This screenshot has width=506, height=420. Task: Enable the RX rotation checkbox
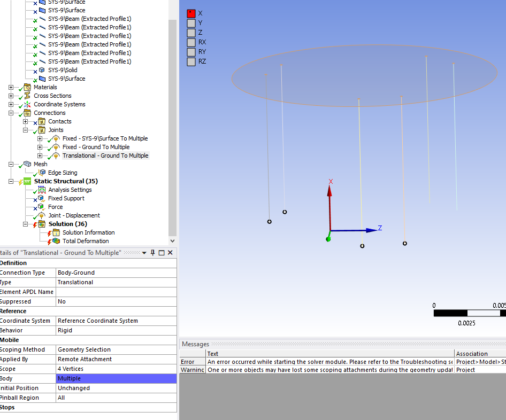click(191, 42)
